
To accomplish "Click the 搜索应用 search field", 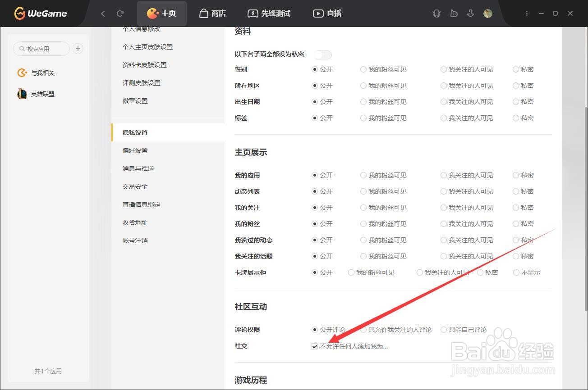I will point(41,49).
